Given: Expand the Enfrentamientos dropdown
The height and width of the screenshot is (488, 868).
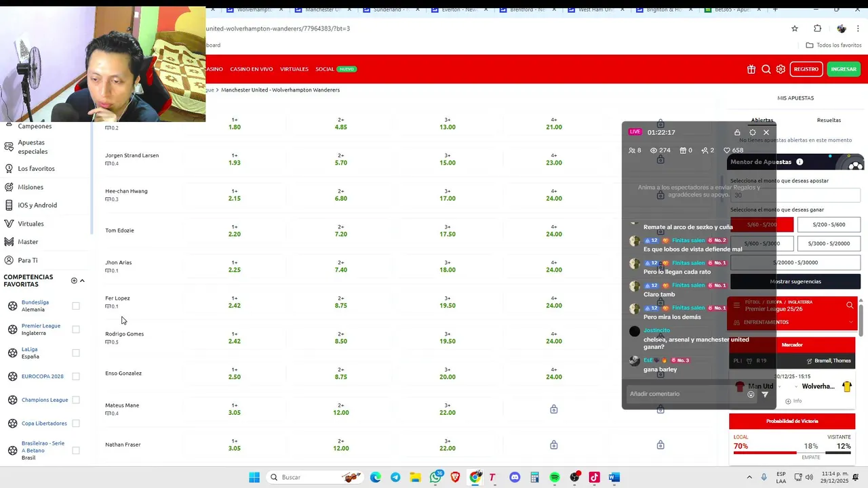Looking at the screenshot, I should coord(850,323).
